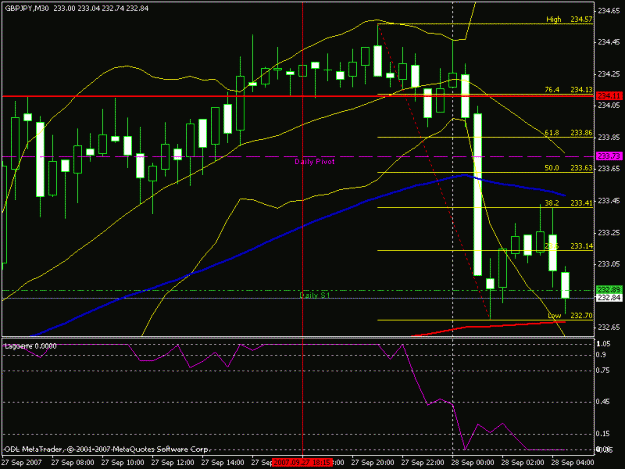Click the magenta 233.73 pivot price tag
The height and width of the screenshot is (469, 625).
609,156
